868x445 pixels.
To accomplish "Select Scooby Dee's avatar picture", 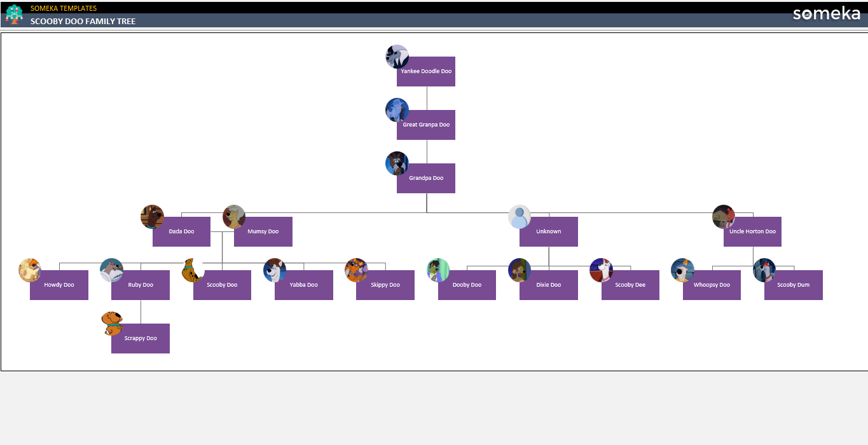I will [x=602, y=270].
